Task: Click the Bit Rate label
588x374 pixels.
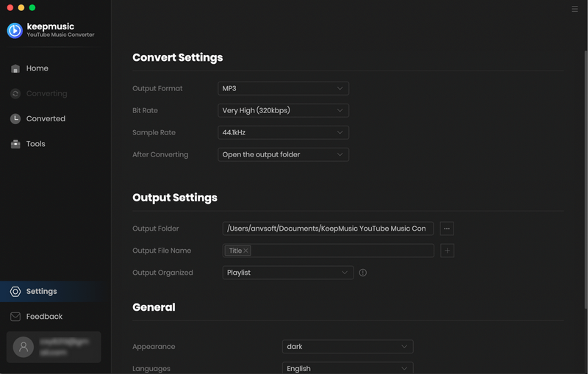Action: (x=145, y=110)
